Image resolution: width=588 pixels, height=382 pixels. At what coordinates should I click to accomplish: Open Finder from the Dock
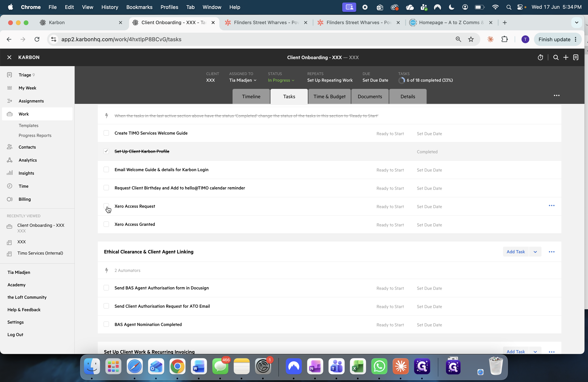coord(92,366)
